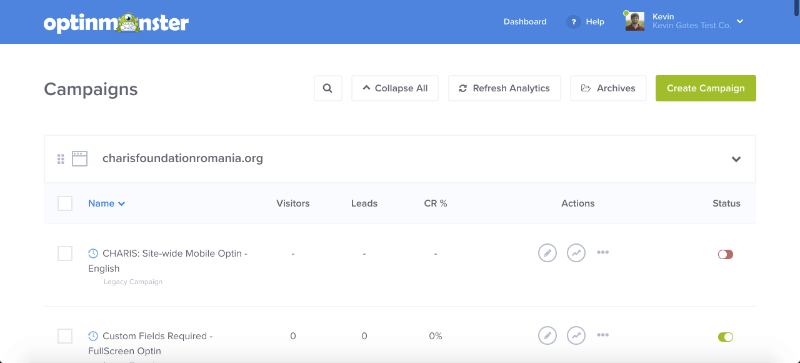
Task: View analytics for CHARIS Site-wide Mobile Optin
Action: tap(576, 253)
